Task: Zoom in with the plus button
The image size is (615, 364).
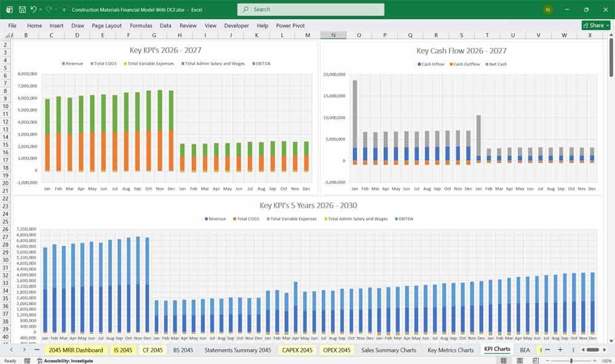Action: (595, 360)
